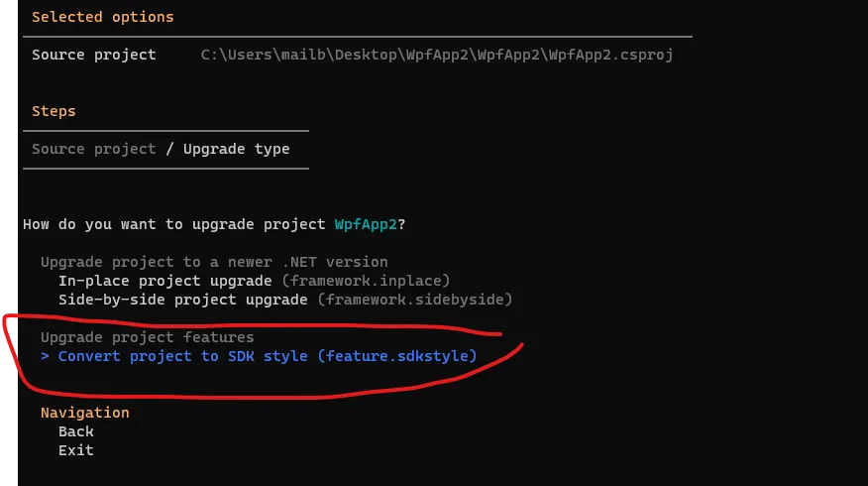Click the Upgrade project to newer .NET label
Image resolution: width=868 pixels, height=486 pixels.
[214, 262]
